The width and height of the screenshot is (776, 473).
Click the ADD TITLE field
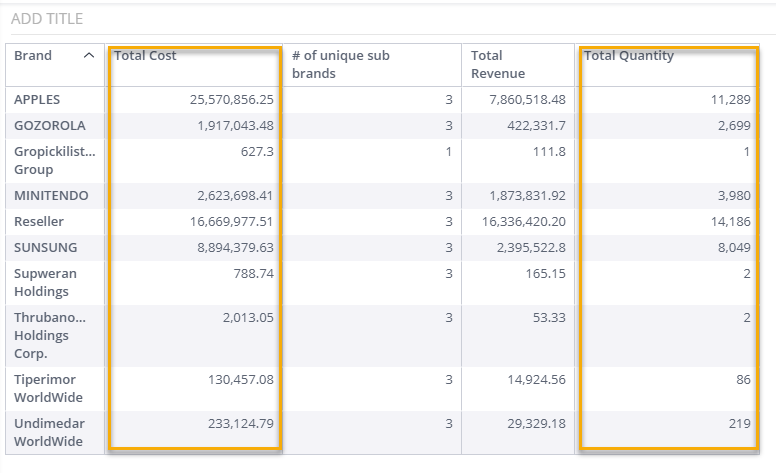tap(47, 19)
